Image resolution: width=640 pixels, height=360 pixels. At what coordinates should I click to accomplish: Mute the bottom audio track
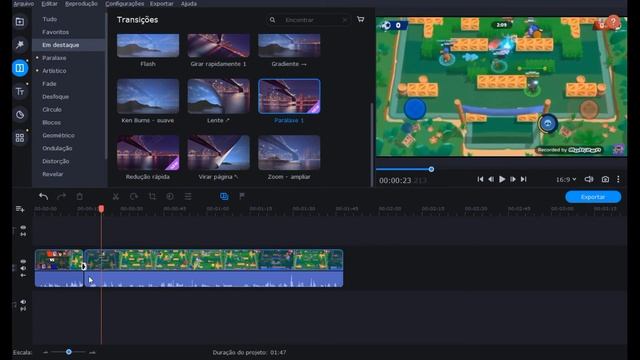click(x=23, y=302)
